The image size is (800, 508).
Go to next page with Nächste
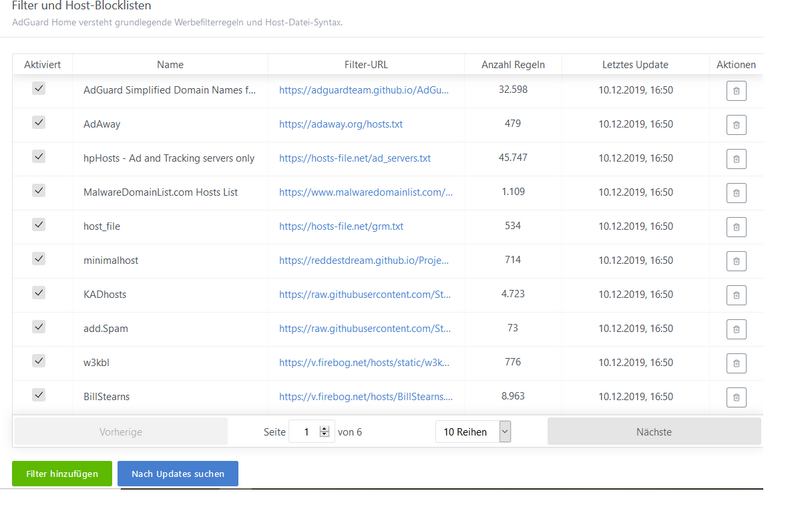pos(653,432)
